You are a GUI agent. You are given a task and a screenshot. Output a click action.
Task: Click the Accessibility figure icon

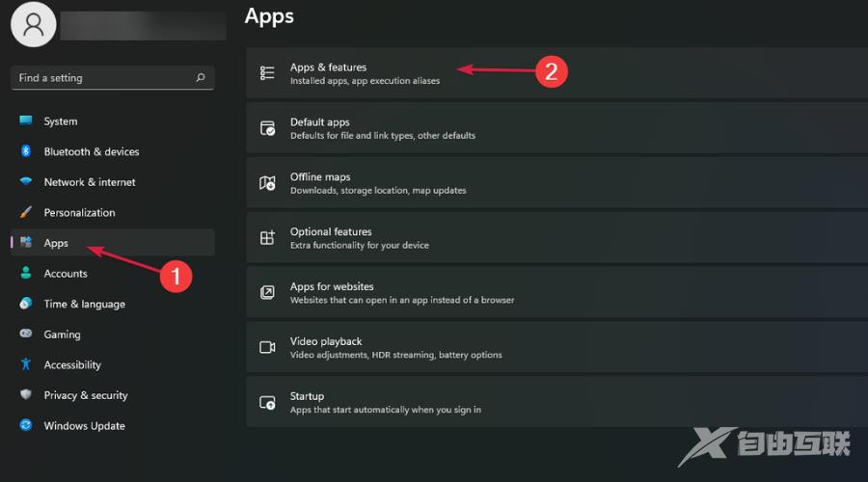pyautogui.click(x=25, y=364)
